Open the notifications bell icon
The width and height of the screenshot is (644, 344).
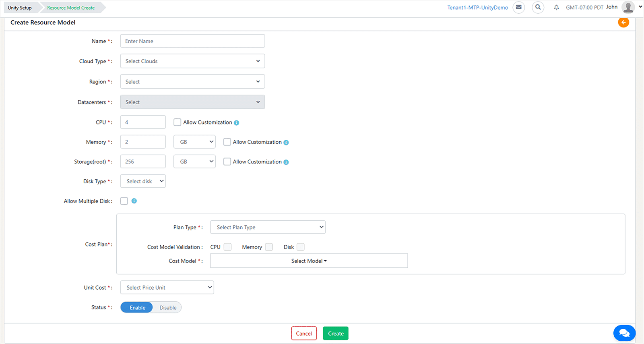click(556, 8)
